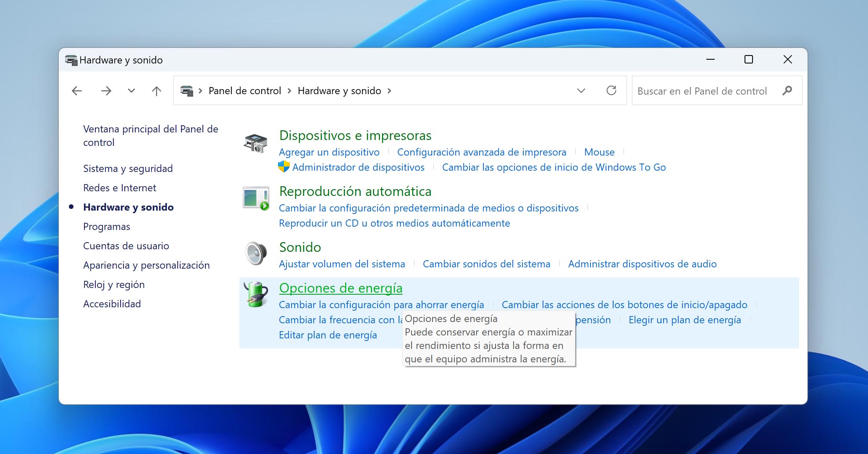This screenshot has width=868, height=454.
Task: Open the Dispositivos e impresoras heading
Action: pyautogui.click(x=355, y=135)
